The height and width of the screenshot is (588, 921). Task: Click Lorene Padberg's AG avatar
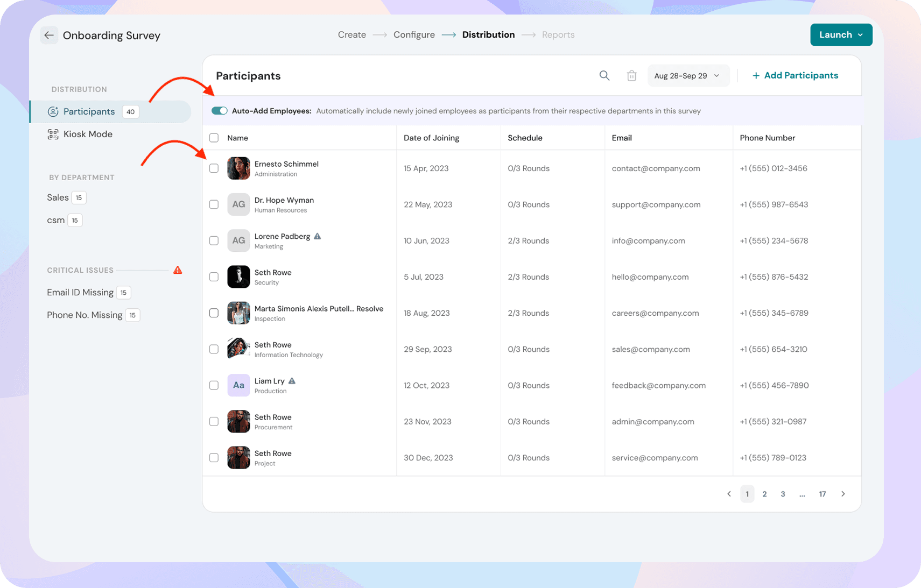click(238, 240)
